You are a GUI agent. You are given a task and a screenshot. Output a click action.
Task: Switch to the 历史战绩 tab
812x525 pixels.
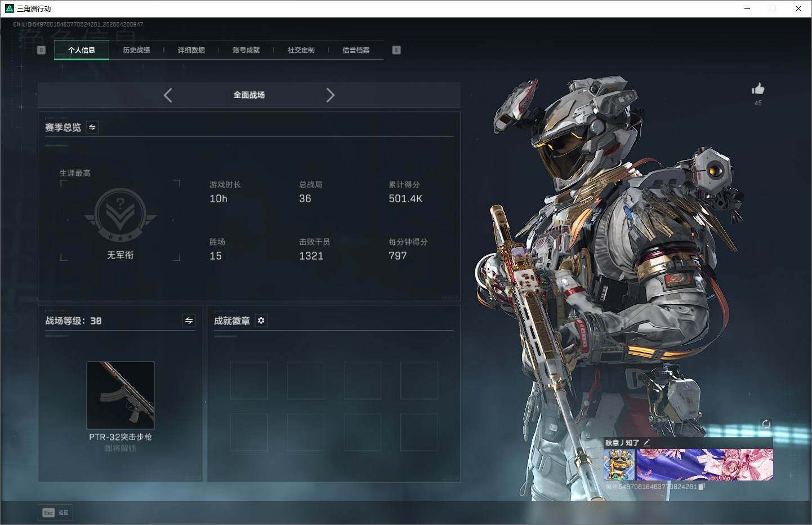(x=136, y=50)
